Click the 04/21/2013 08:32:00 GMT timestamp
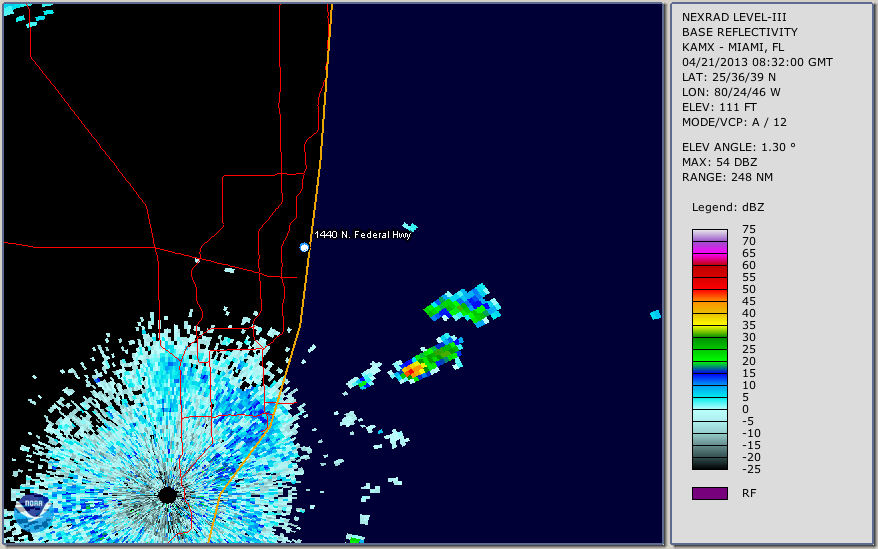This screenshot has height=549, width=878. point(757,62)
